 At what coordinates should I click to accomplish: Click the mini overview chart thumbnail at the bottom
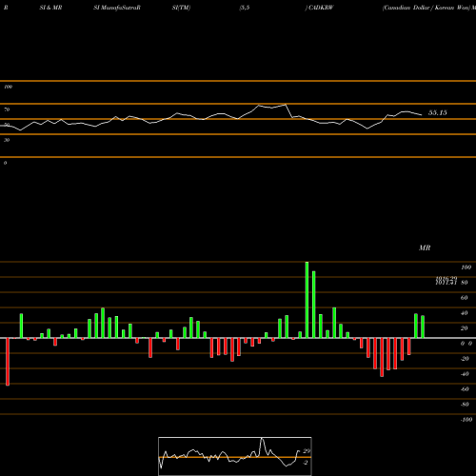(x=235, y=456)
